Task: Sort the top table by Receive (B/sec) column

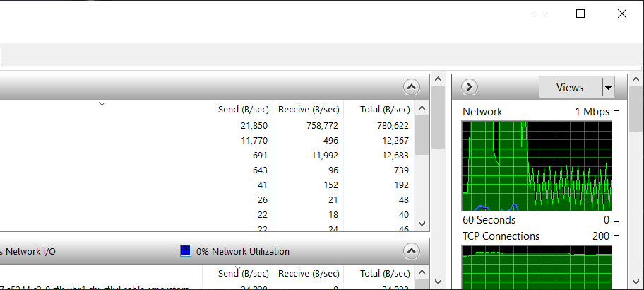Action: tap(309, 110)
